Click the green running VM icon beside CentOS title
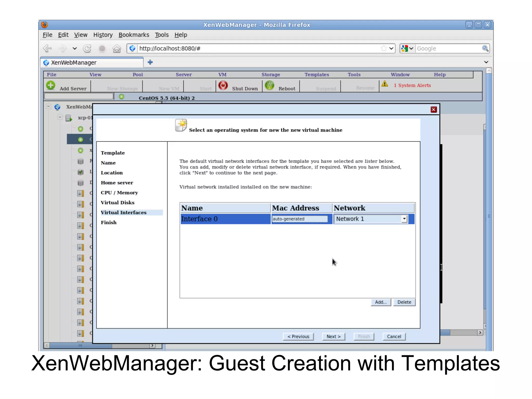The width and height of the screenshot is (532, 399). (x=122, y=97)
